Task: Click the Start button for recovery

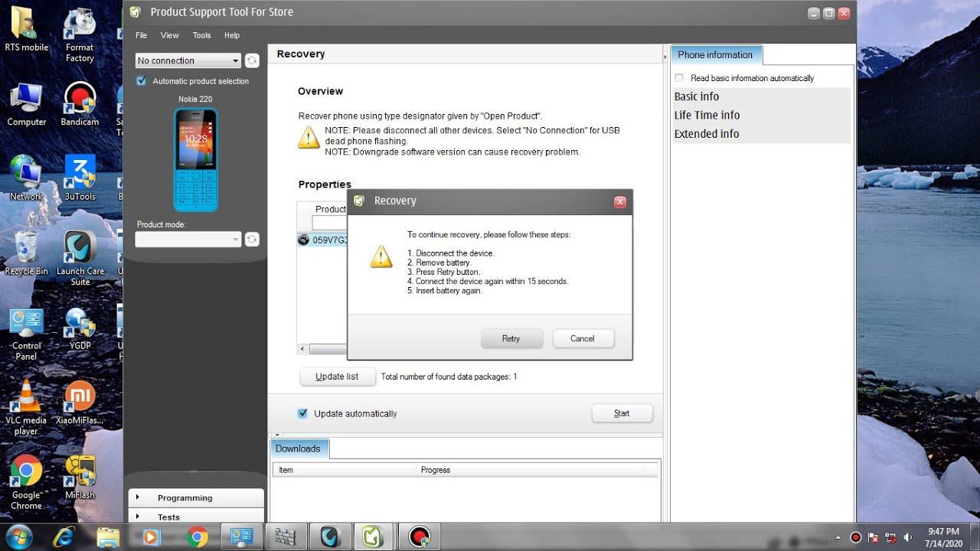Action: point(622,413)
